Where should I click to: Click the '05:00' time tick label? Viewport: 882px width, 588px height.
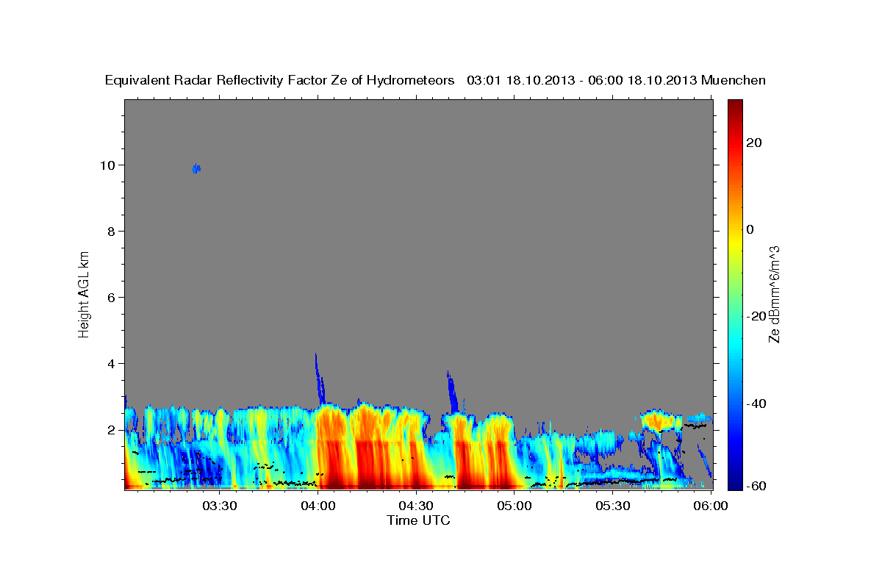[514, 506]
